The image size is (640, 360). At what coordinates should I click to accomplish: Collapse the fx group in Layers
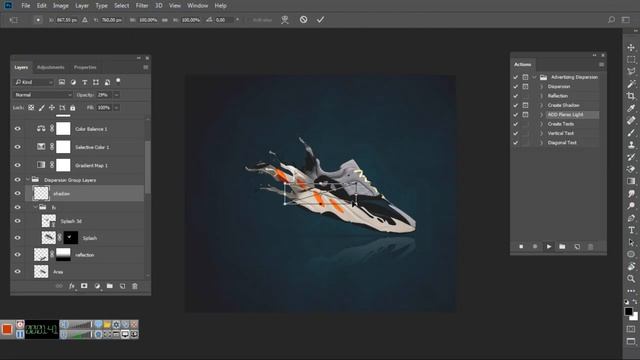[x=36, y=207]
